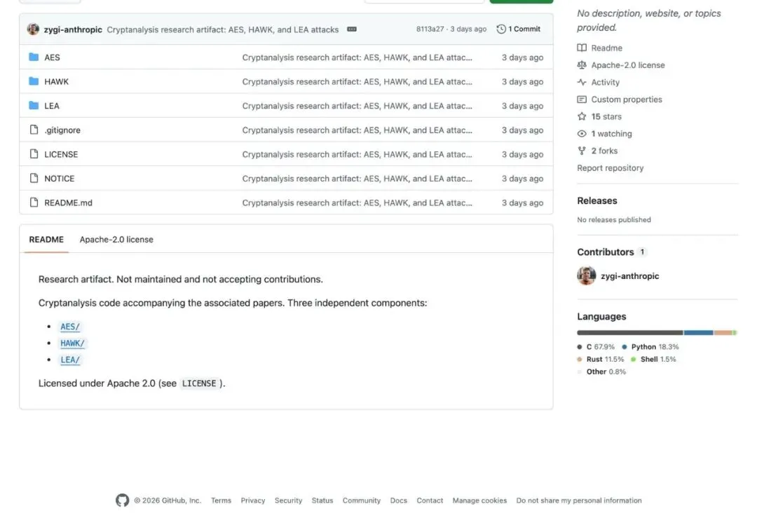Switch to the README tab
The height and width of the screenshot is (532, 757).
46,240
